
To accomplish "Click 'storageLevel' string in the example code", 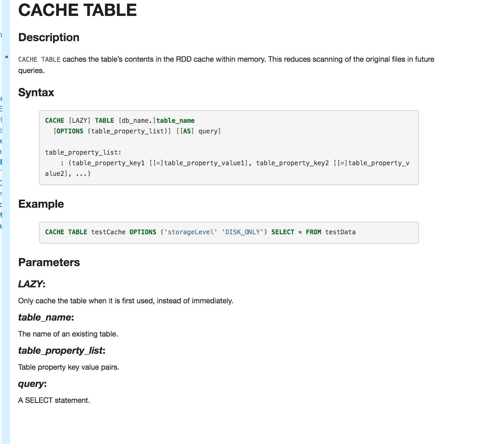I will coord(191,232).
